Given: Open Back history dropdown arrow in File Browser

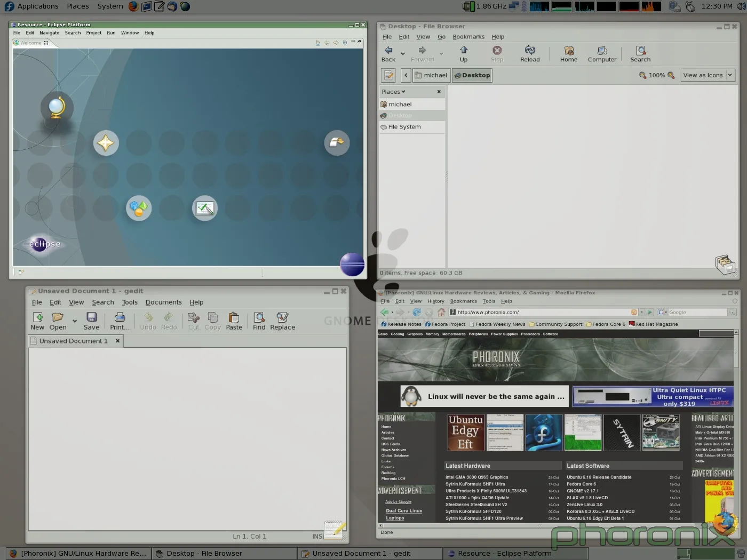Looking at the screenshot, I should 403,54.
